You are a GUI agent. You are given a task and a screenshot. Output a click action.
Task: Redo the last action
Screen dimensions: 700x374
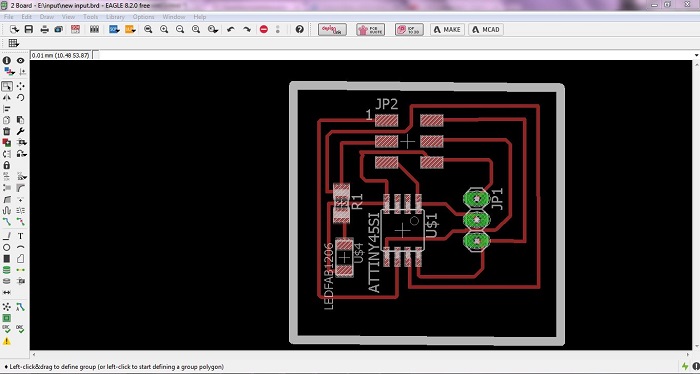[247, 29]
